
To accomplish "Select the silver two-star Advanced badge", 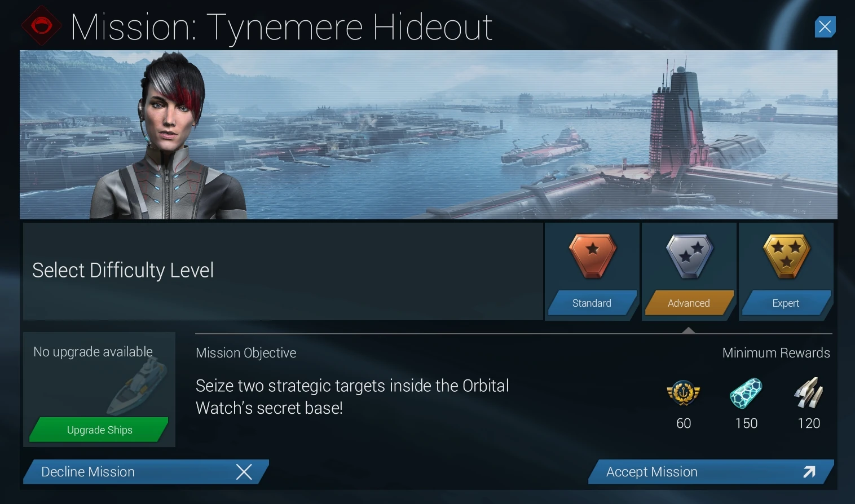I will [x=689, y=256].
